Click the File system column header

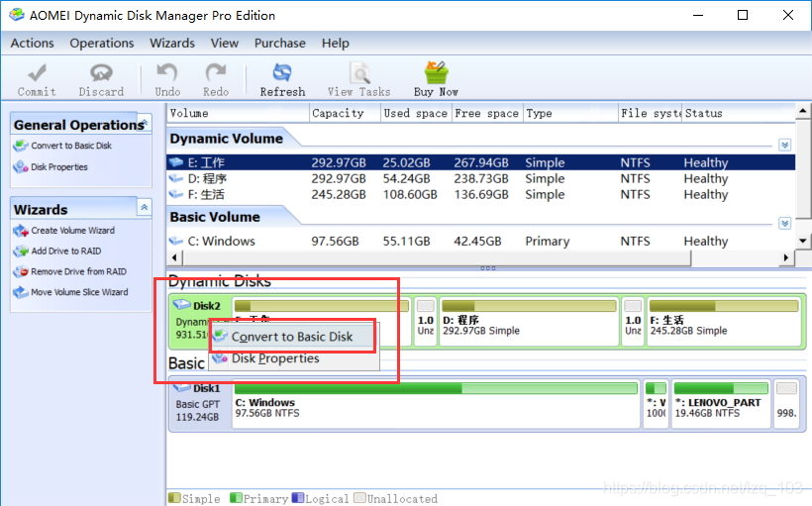651,114
